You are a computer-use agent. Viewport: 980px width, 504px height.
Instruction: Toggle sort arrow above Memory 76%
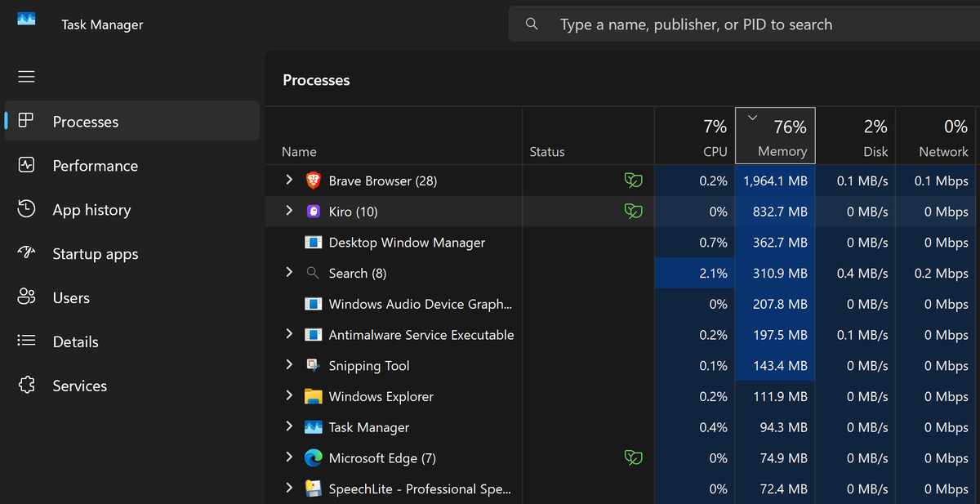(753, 118)
